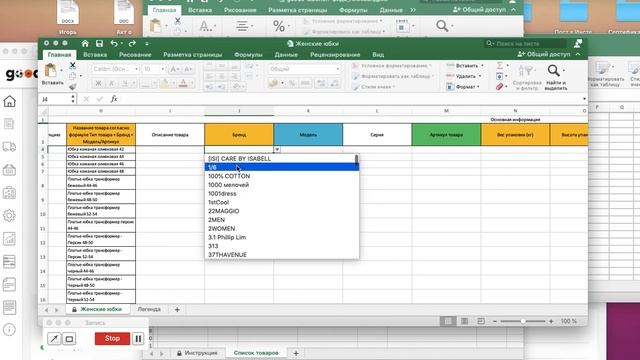Image resolution: width=640 pixels, height=360 pixels.
Task: Switch to Page Break preview in status bar
Action: 481,321
